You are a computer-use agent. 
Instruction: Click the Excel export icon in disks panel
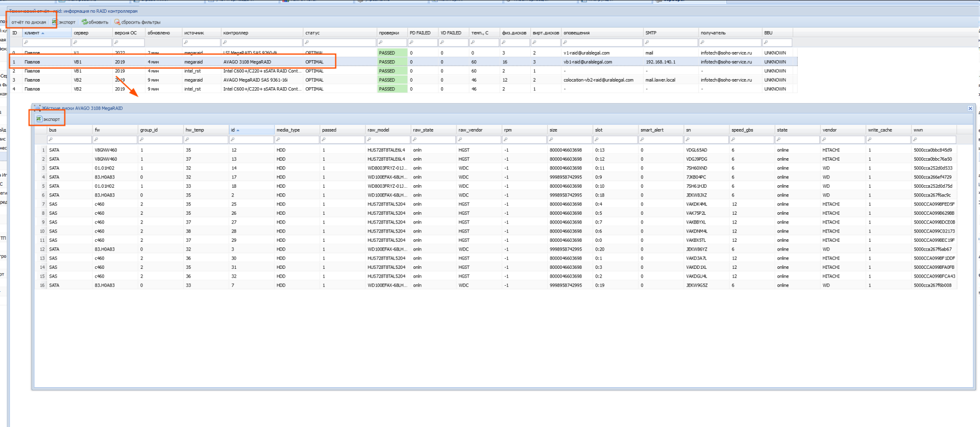39,119
